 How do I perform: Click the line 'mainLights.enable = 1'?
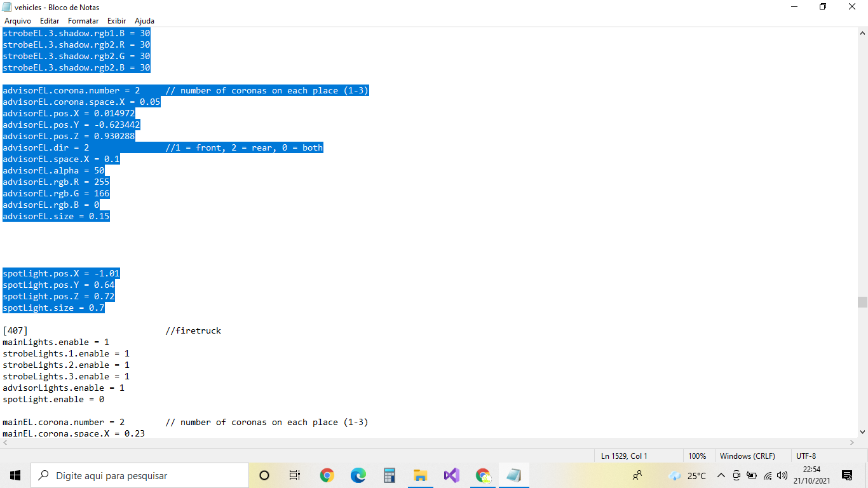click(x=56, y=342)
